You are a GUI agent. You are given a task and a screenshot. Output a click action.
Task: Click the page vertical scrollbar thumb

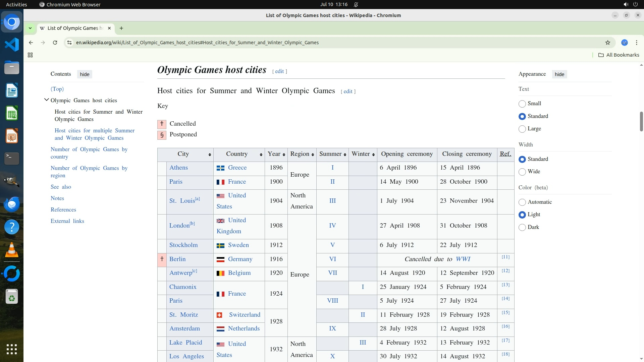click(x=641, y=121)
